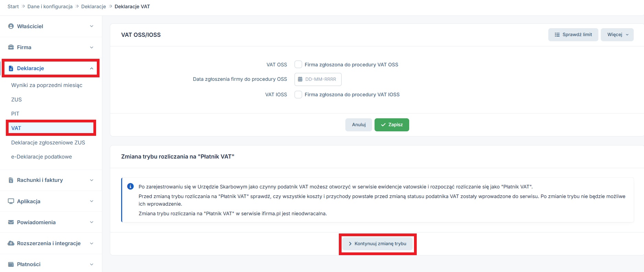
Task: Click the Rozszerzenia i integracje cloud icon
Action: (11, 243)
